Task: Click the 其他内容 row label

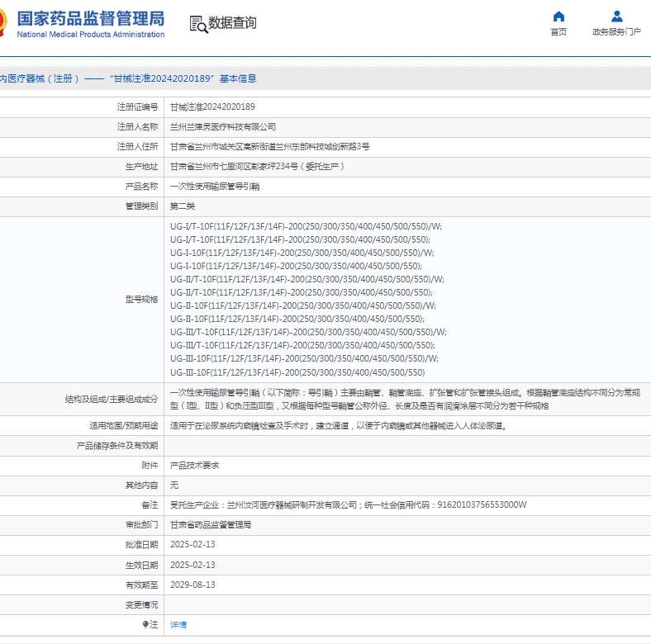Action: pyautogui.click(x=141, y=485)
